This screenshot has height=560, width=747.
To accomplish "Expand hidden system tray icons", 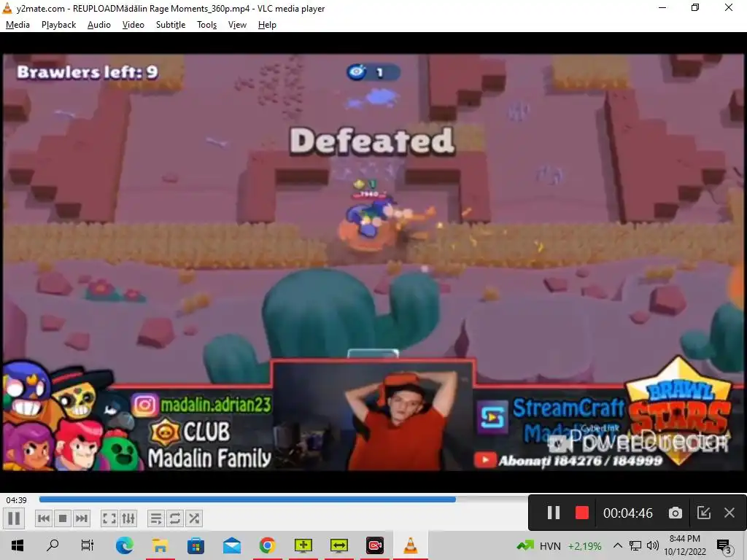I will [x=617, y=545].
